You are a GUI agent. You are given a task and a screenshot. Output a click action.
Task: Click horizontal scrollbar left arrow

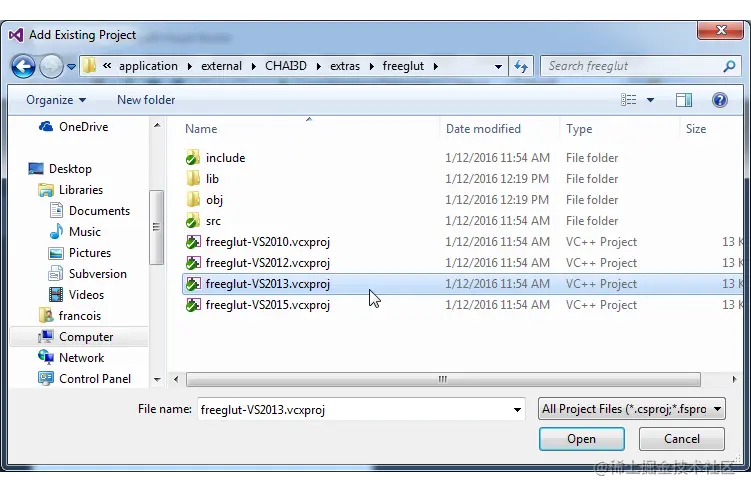point(176,379)
